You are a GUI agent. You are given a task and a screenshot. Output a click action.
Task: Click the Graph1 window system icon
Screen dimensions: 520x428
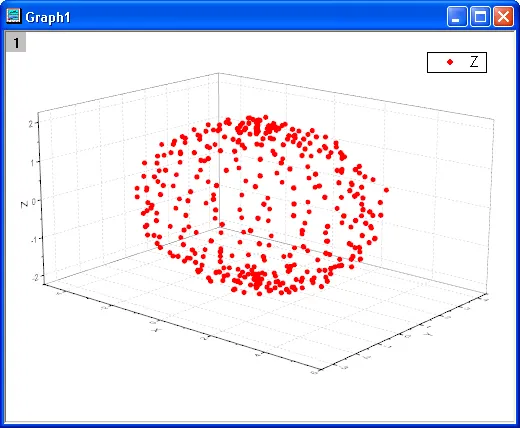(13, 16)
